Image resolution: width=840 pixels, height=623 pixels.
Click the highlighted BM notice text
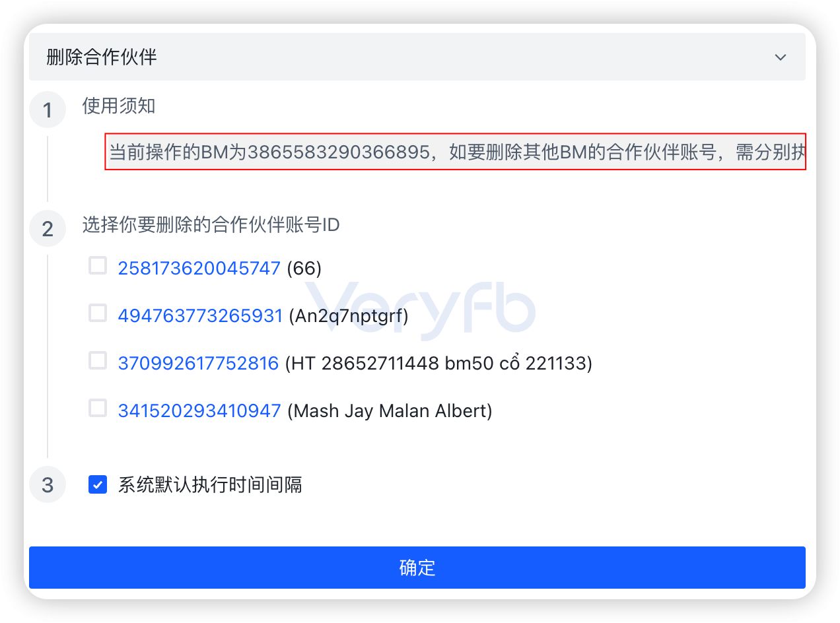(x=456, y=152)
